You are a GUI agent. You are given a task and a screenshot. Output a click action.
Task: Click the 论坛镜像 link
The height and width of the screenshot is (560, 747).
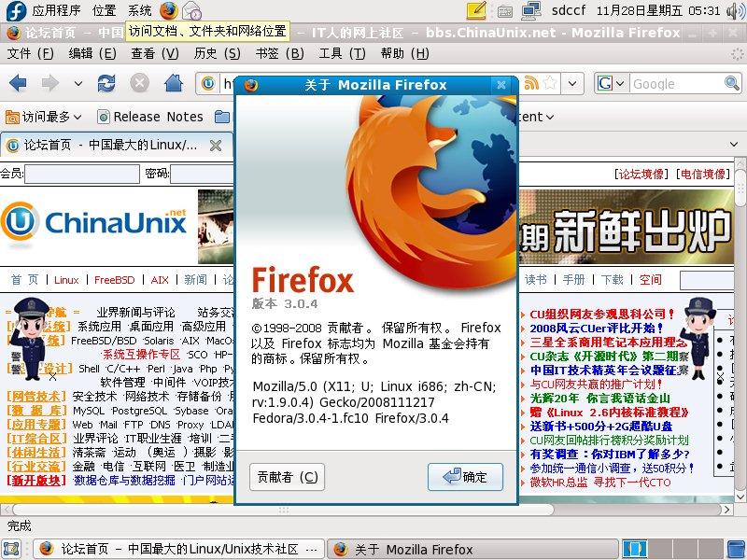[x=641, y=174]
